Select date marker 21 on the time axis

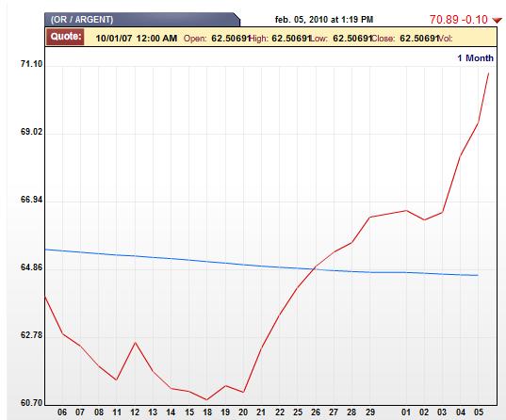[x=261, y=412]
